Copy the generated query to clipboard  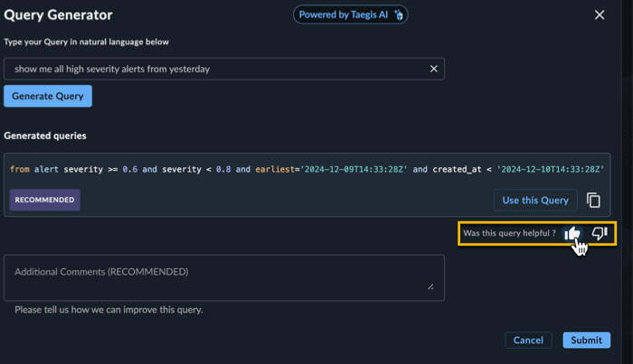[593, 201]
